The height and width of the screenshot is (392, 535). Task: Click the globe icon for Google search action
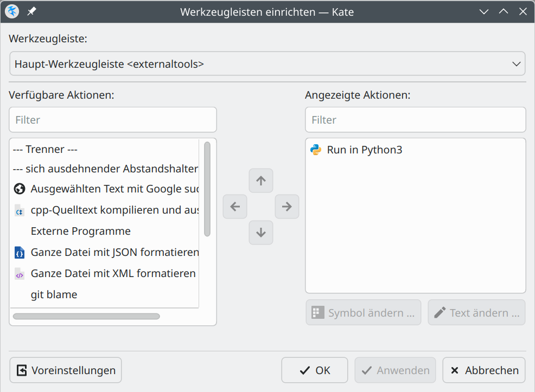tap(20, 189)
